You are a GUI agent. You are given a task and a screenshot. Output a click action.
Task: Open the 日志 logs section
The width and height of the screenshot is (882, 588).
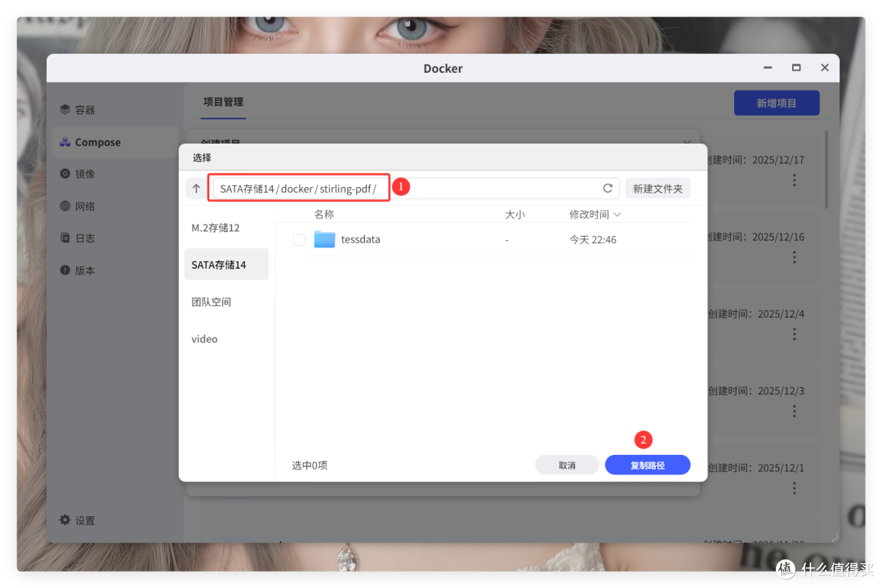[78, 238]
